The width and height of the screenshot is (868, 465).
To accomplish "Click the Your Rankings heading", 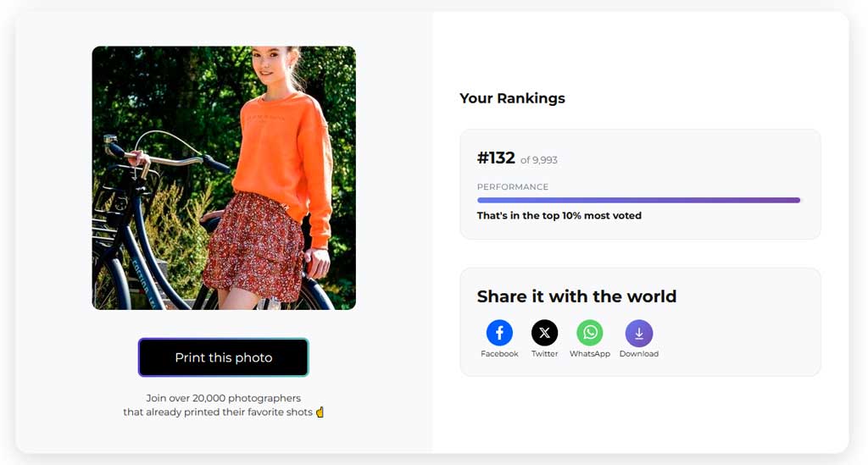I will pyautogui.click(x=512, y=98).
